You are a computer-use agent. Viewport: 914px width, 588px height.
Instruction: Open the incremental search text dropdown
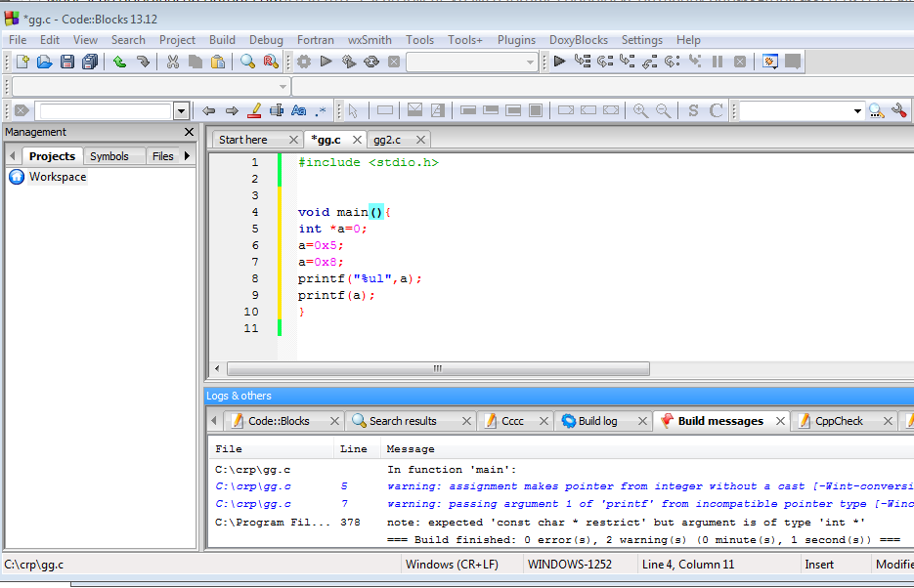pyautogui.click(x=181, y=110)
